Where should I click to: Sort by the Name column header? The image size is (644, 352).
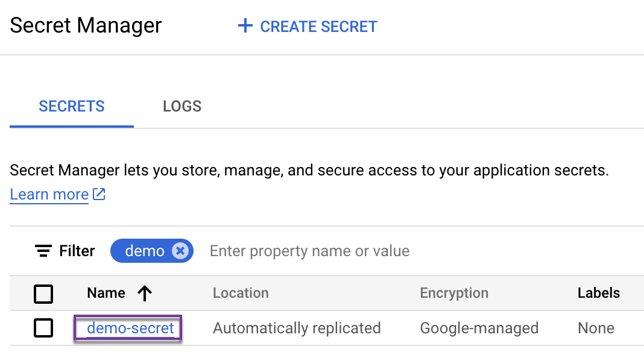coord(106,294)
